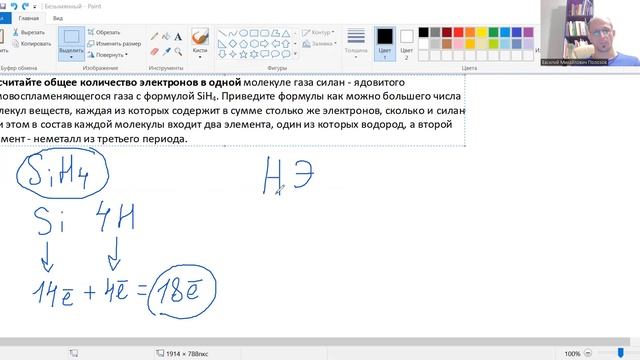Expand the shapes gallery with bottom arrow

click(x=295, y=54)
